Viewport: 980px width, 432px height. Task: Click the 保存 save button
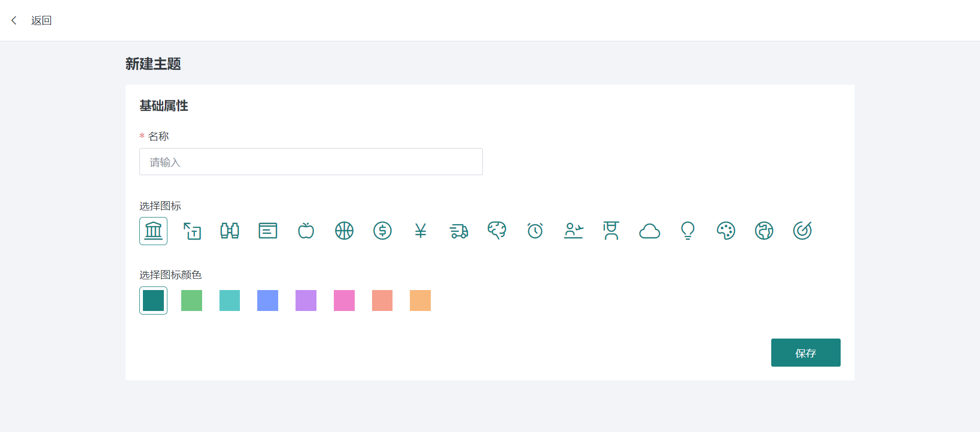pos(805,353)
